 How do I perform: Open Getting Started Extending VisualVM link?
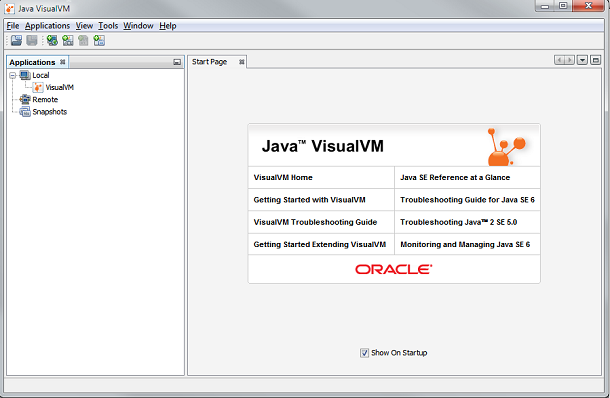(x=320, y=244)
